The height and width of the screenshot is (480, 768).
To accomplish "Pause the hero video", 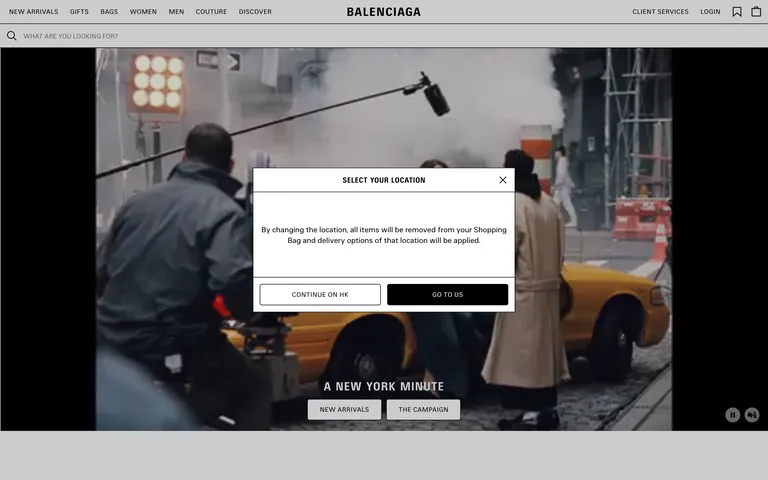I will [733, 415].
